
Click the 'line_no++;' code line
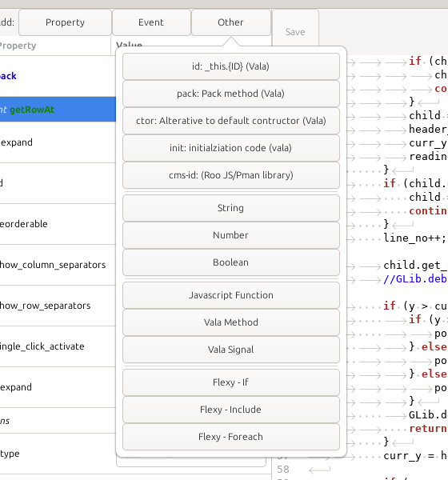coord(415,238)
